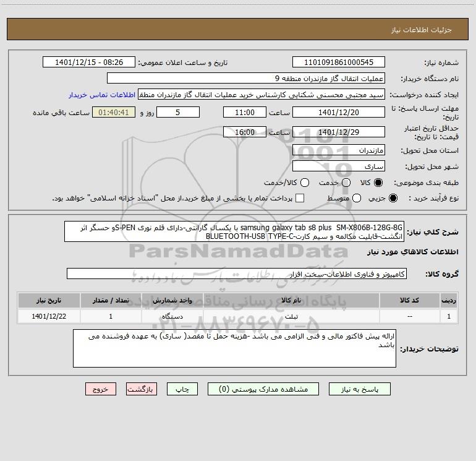Click the واحد شمارش column header

172,301
